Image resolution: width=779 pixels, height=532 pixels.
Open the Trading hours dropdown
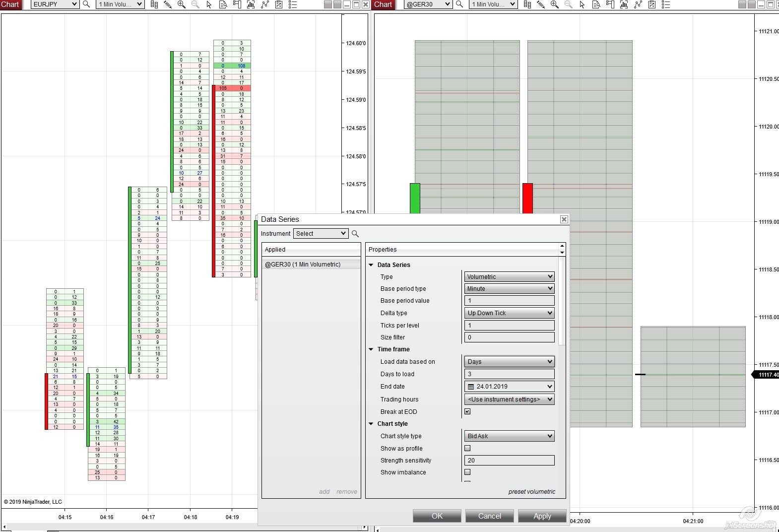point(509,399)
